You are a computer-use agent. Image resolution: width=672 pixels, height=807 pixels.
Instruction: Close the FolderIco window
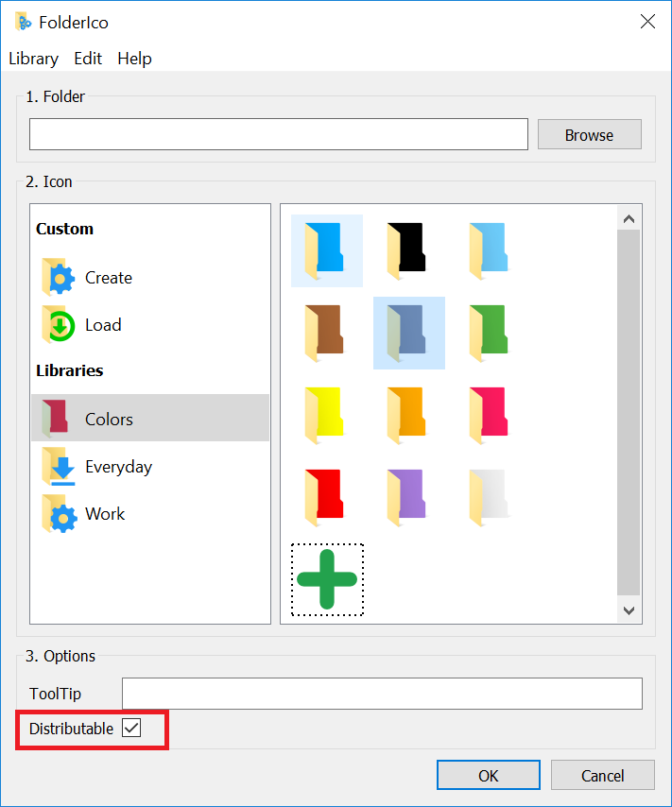[647, 22]
